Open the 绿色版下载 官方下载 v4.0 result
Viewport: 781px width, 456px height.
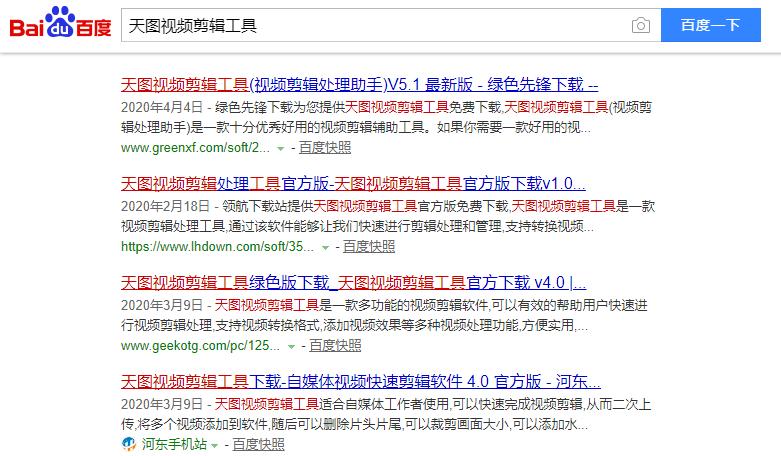pyautogui.click(x=353, y=283)
